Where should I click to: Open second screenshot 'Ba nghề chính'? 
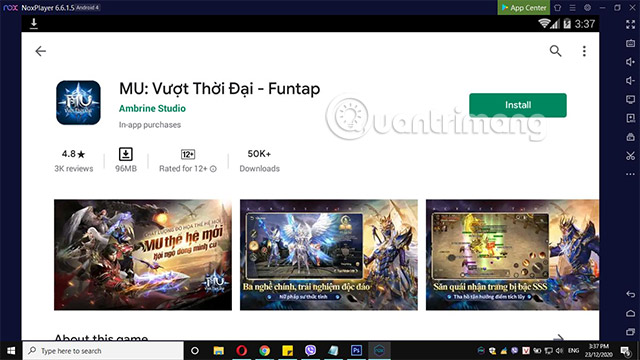pyautogui.click(x=329, y=255)
